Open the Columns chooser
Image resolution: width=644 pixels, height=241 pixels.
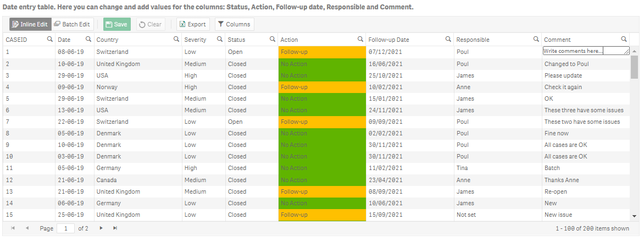click(x=233, y=24)
